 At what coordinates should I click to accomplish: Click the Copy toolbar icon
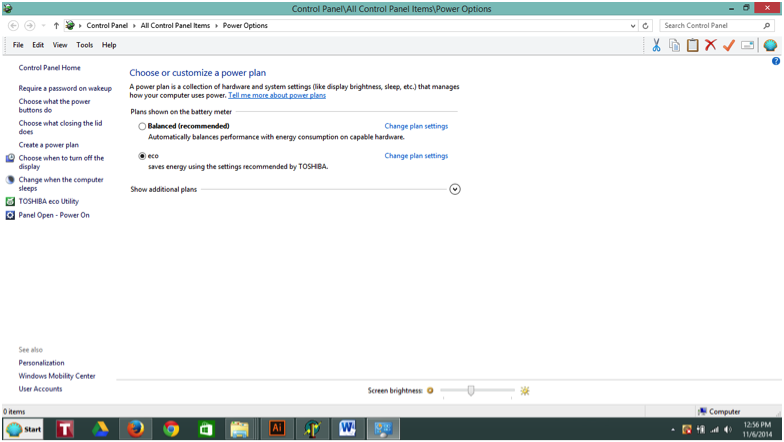tap(674, 45)
